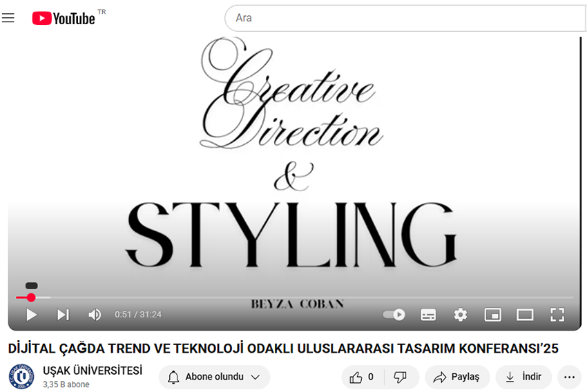Screen dimensions: 587x392
Task: Open the video settings gear
Action: coord(461,315)
